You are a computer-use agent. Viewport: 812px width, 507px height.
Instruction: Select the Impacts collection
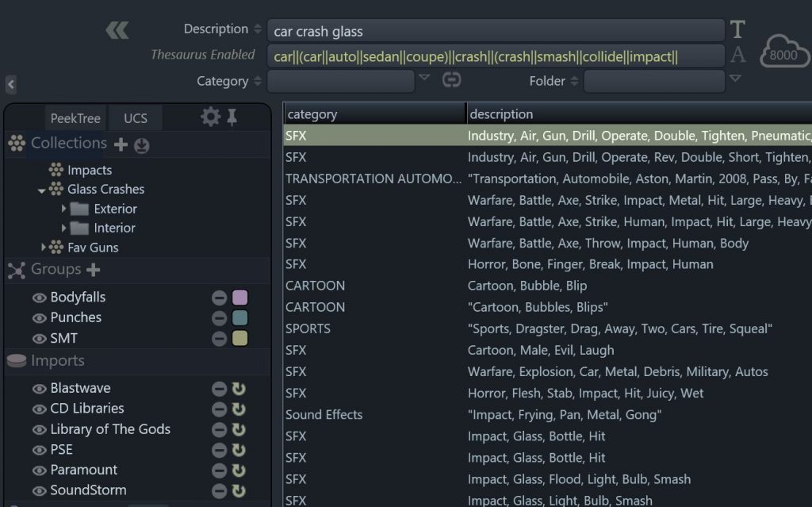90,170
